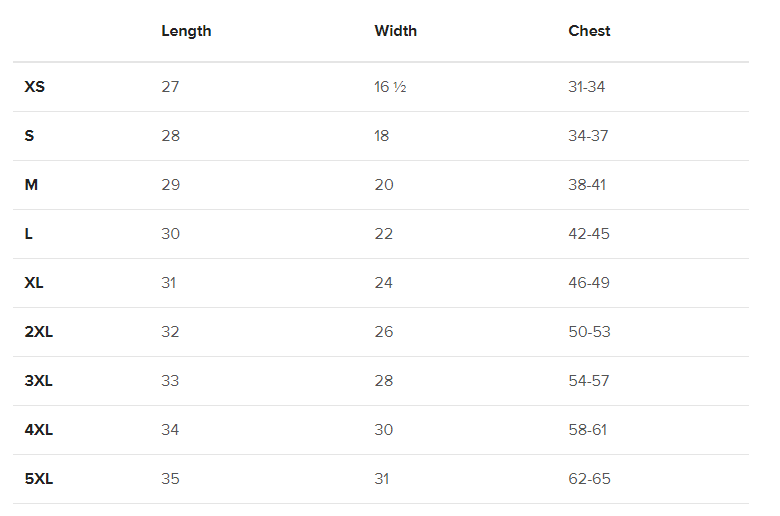The height and width of the screenshot is (516, 780).
Task: Select the M size row label
Action: pos(31,185)
